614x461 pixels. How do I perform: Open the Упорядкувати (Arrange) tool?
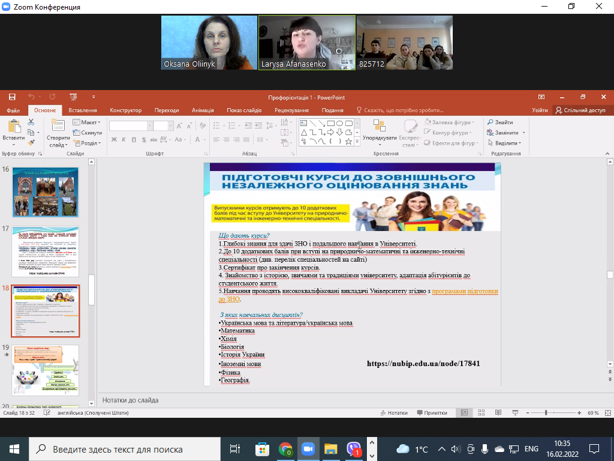[x=379, y=130]
